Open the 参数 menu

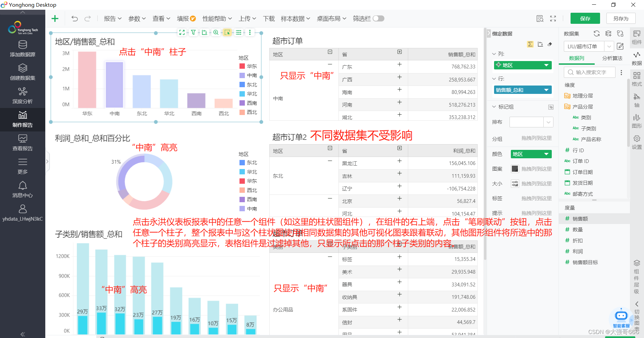coord(137,18)
